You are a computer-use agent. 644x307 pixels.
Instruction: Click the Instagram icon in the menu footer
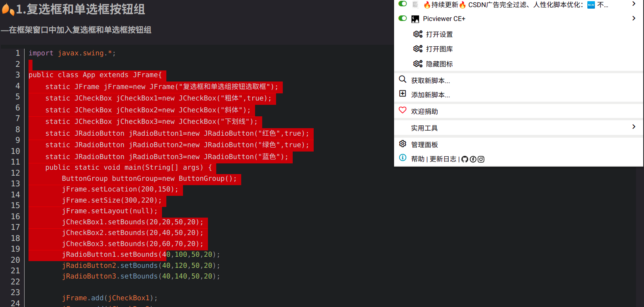click(481, 159)
